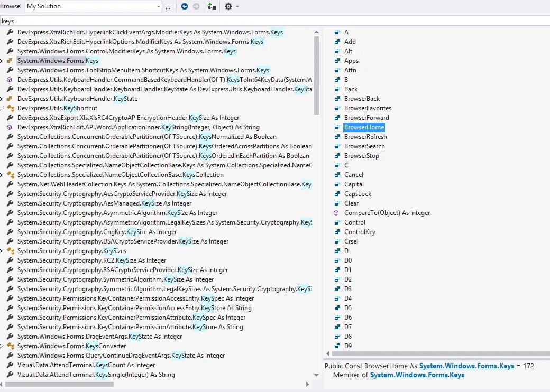
Task: Click the class icon beside KeysCollection
Action: pyautogui.click(x=10, y=175)
